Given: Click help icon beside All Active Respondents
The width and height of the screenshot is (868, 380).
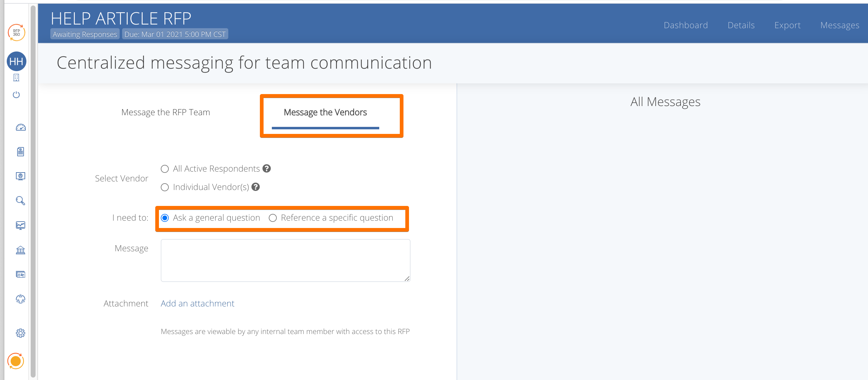Looking at the screenshot, I should click(267, 168).
